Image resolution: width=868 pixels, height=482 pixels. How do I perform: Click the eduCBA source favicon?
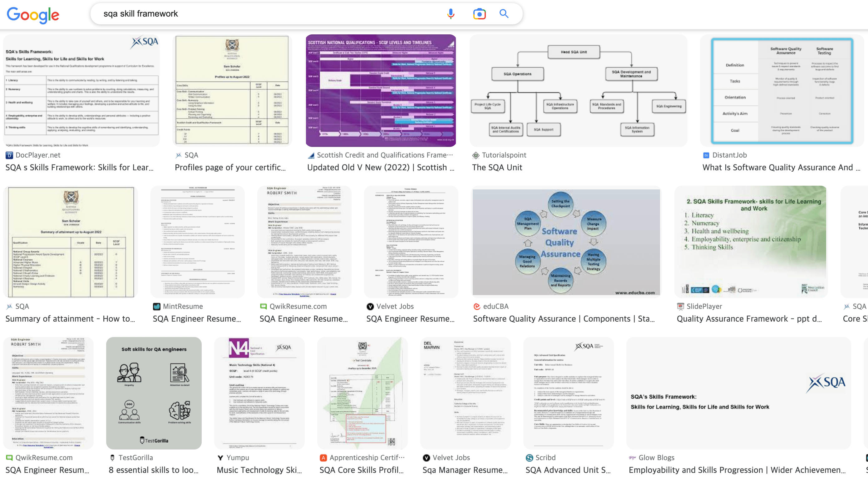[x=477, y=306]
